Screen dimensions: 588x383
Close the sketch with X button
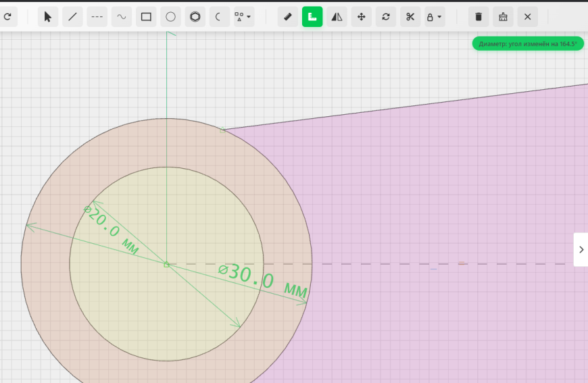[528, 17]
